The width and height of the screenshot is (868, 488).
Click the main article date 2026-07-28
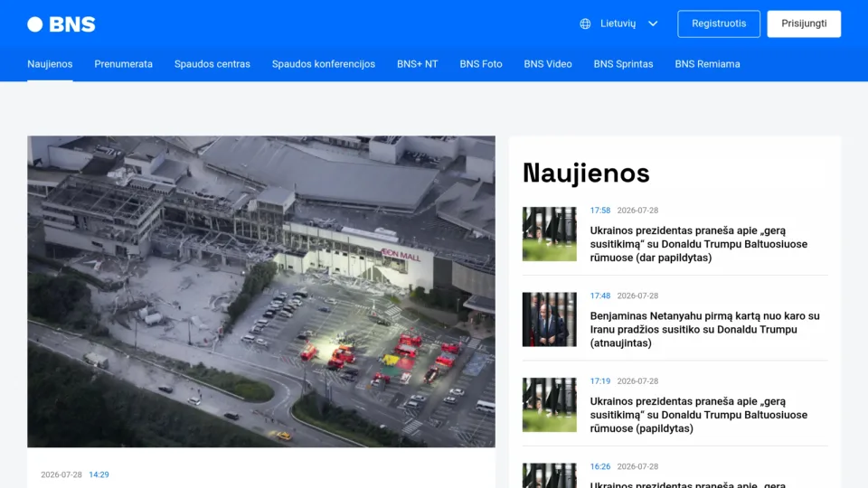pyautogui.click(x=61, y=474)
